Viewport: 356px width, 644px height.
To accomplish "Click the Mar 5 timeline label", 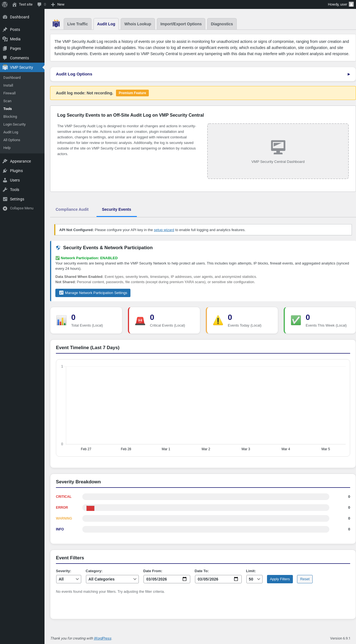I will (326, 449).
